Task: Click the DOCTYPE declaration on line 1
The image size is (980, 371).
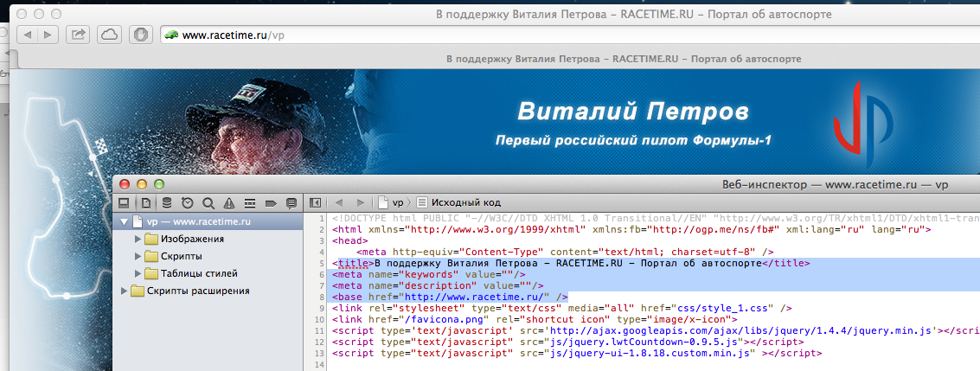Action: tap(656, 219)
